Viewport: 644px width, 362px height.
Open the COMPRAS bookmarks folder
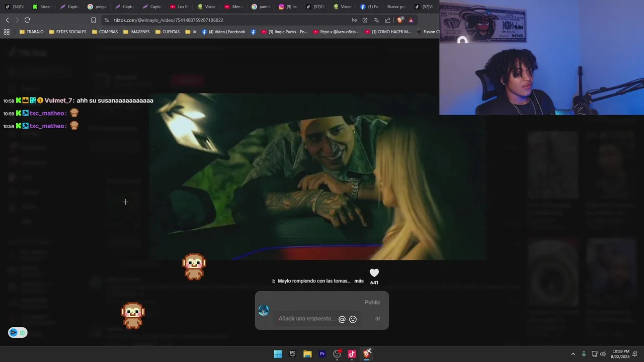pos(105,32)
